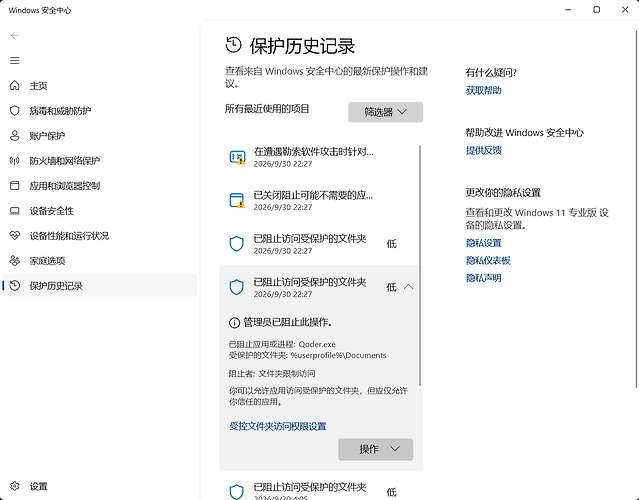
Task: Expand the 在遭遇勒索软件攻击时针对... entry
Action: 320,157
